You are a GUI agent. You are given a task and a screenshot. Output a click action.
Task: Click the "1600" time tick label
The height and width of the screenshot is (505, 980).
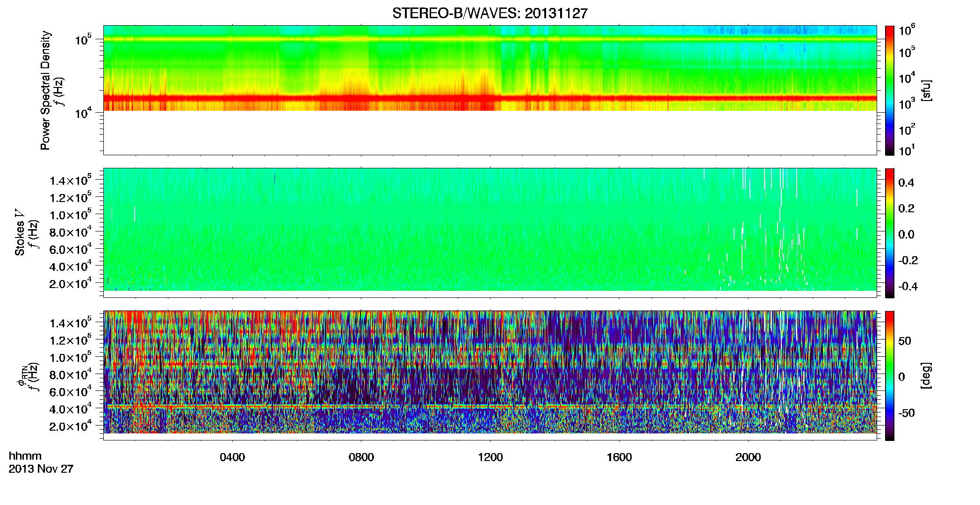[x=619, y=457]
